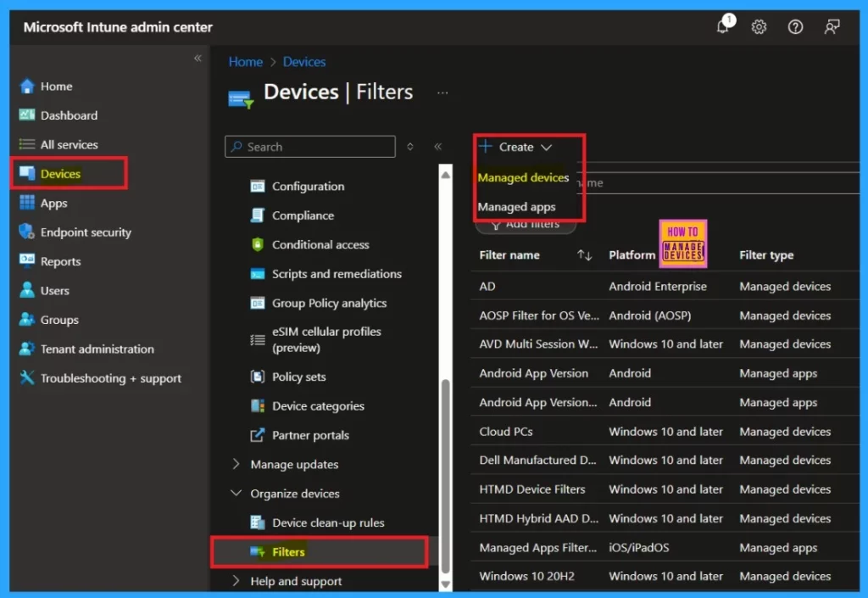
Task: Click the Device categories icon
Action: point(258,405)
